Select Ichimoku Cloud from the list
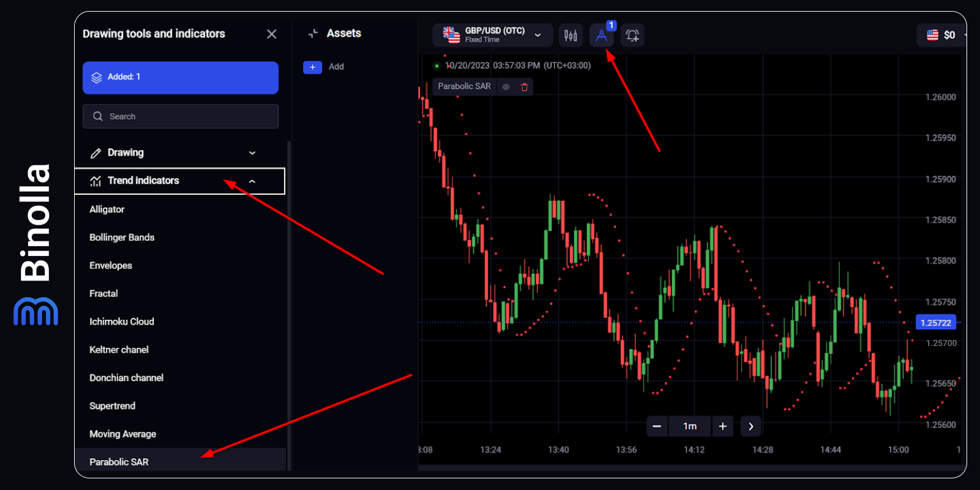Viewport: 980px width, 490px height. click(x=122, y=322)
